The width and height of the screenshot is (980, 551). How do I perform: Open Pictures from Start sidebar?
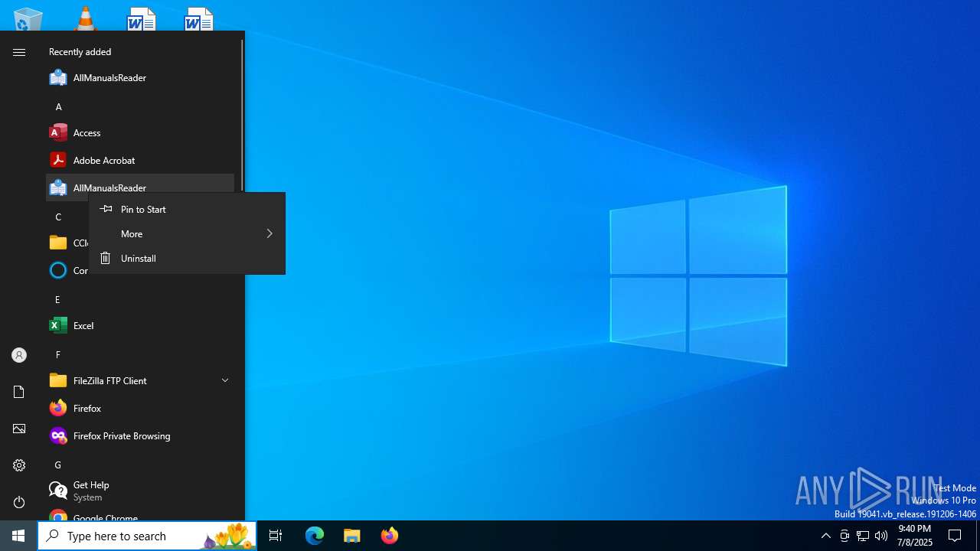click(x=19, y=429)
